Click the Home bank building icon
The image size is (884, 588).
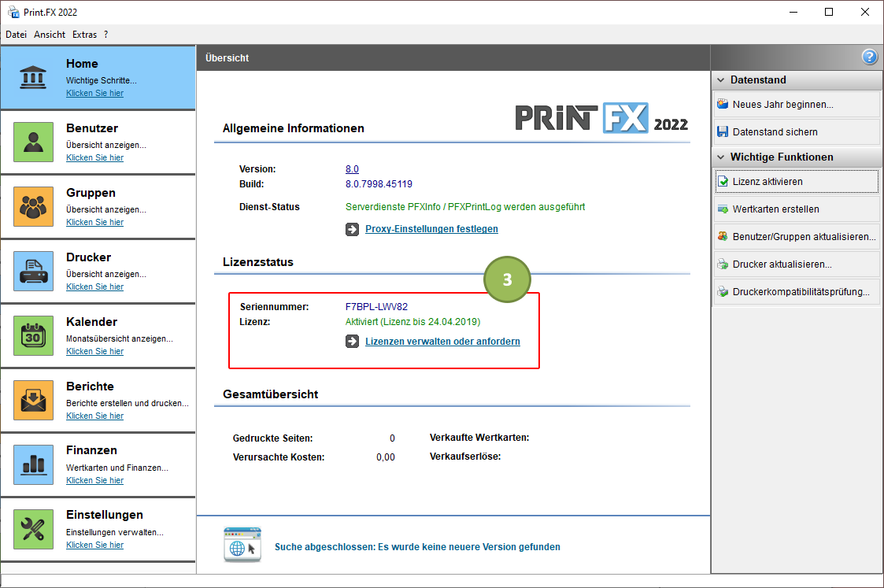(33, 77)
